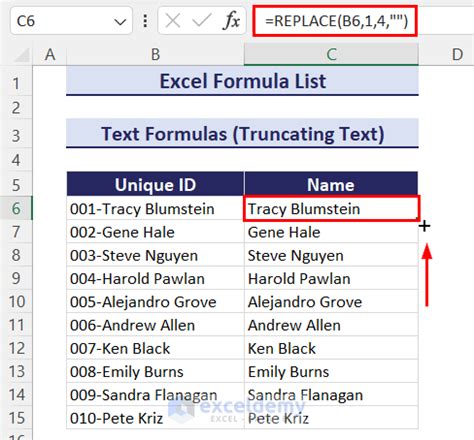This screenshot has width=474, height=440.
Task: Click the 'Excel Formula List' title cell
Action: [x=242, y=81]
